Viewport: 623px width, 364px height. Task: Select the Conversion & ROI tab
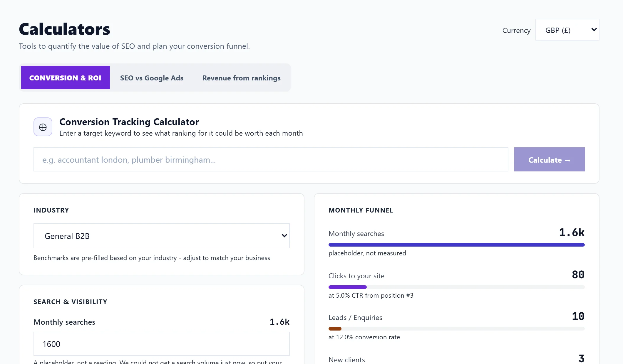[x=66, y=77]
